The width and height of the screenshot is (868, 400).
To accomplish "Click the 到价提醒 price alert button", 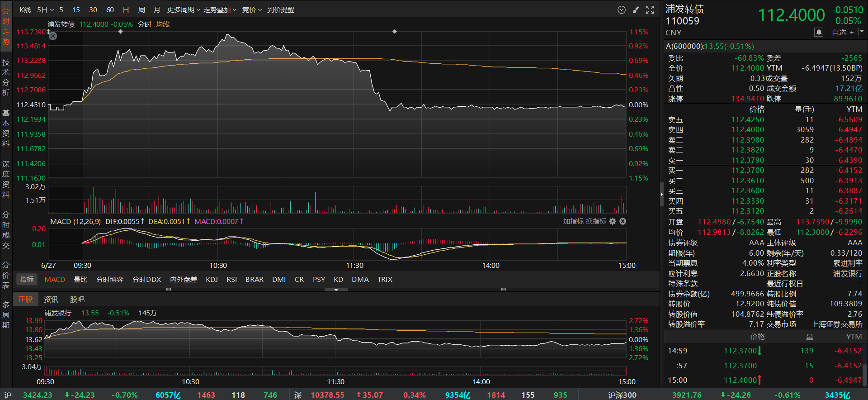I will pyautogui.click(x=280, y=10).
